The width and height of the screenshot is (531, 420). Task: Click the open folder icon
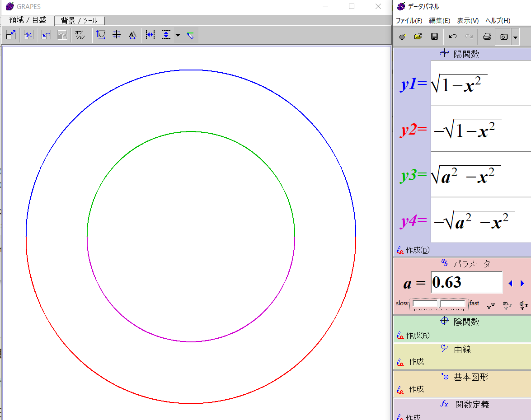point(418,37)
